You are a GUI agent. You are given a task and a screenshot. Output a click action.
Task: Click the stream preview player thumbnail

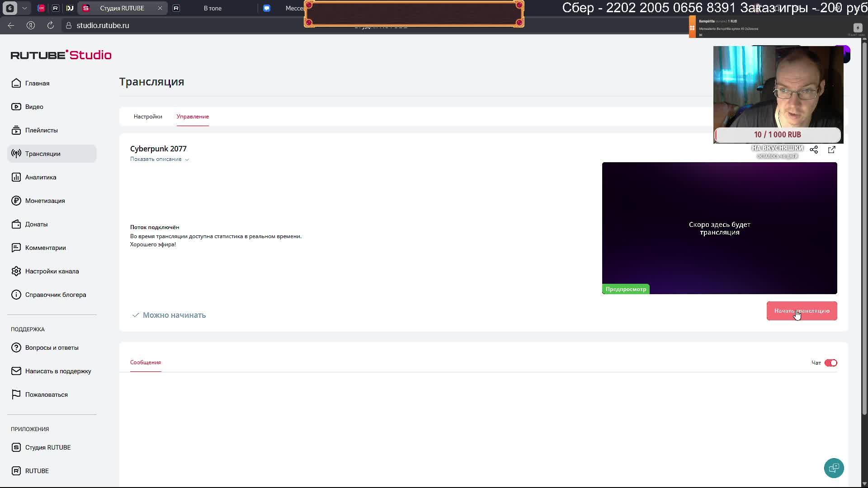[719, 228]
